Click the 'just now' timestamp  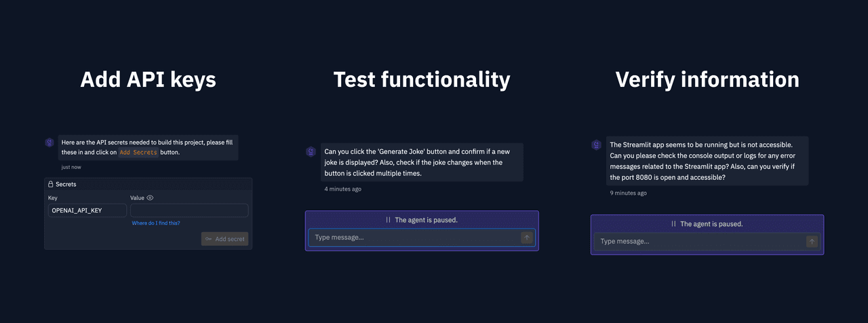pyautogui.click(x=71, y=167)
